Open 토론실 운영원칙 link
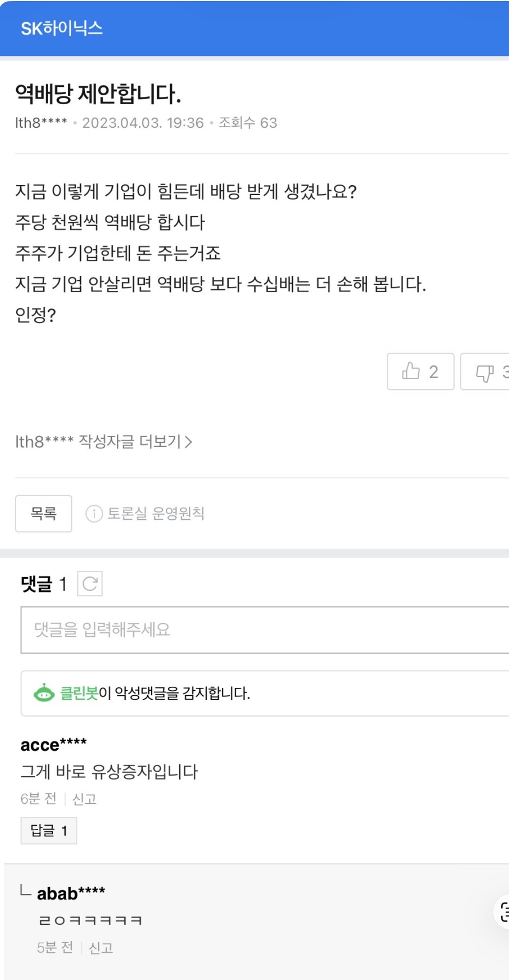Screen dimensions: 509x980 (156, 513)
